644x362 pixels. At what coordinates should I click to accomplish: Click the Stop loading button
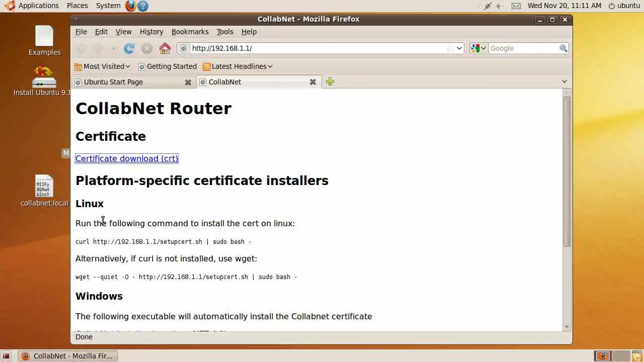pyautogui.click(x=147, y=48)
